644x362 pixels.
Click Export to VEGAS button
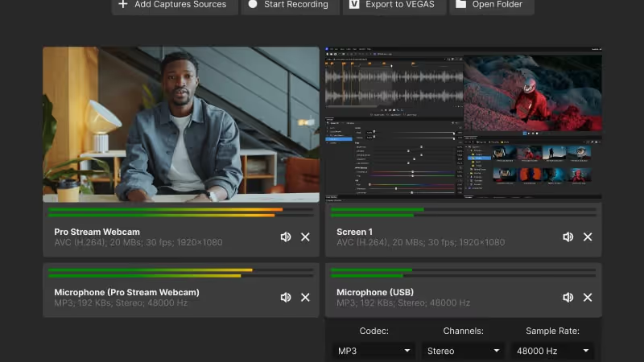(394, 6)
